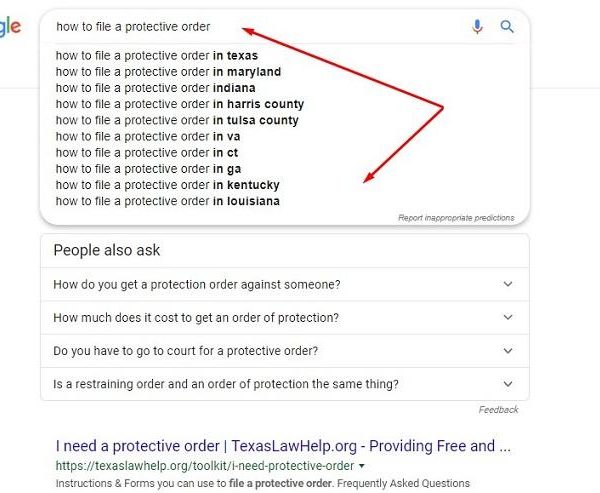The width and height of the screenshot is (600, 493).
Task: Choose the louisiana autocomplete suggestion
Action: pyautogui.click(x=168, y=201)
